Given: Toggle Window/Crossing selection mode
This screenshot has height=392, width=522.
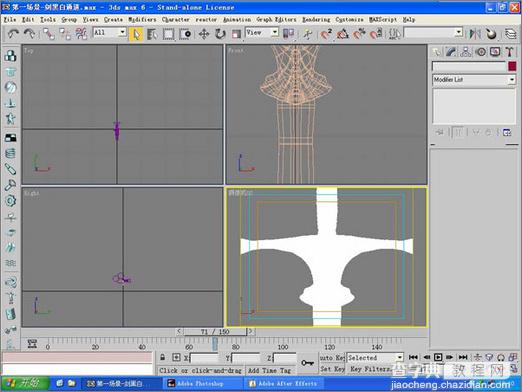Looking at the screenshot, I should 185,34.
